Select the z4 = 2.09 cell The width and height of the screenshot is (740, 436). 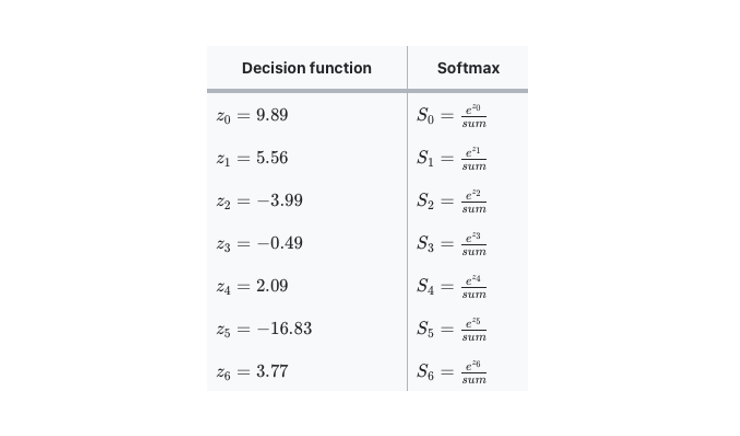click(x=252, y=286)
